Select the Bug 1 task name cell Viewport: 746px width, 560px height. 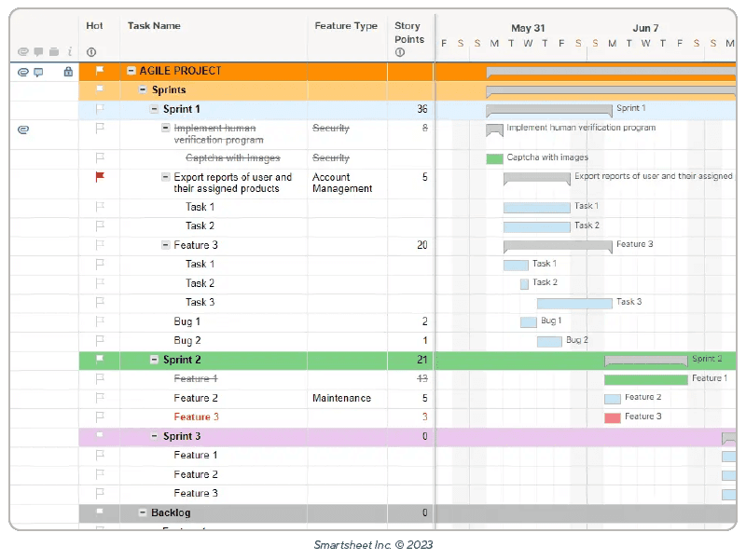214,321
